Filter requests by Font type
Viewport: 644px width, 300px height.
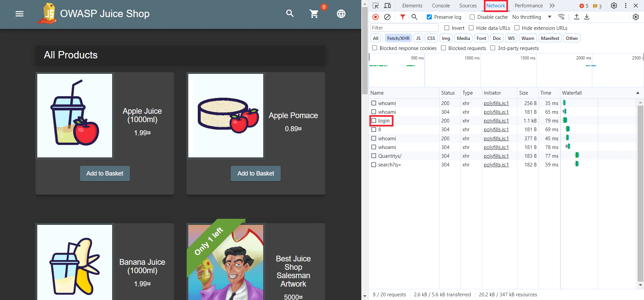(x=481, y=38)
